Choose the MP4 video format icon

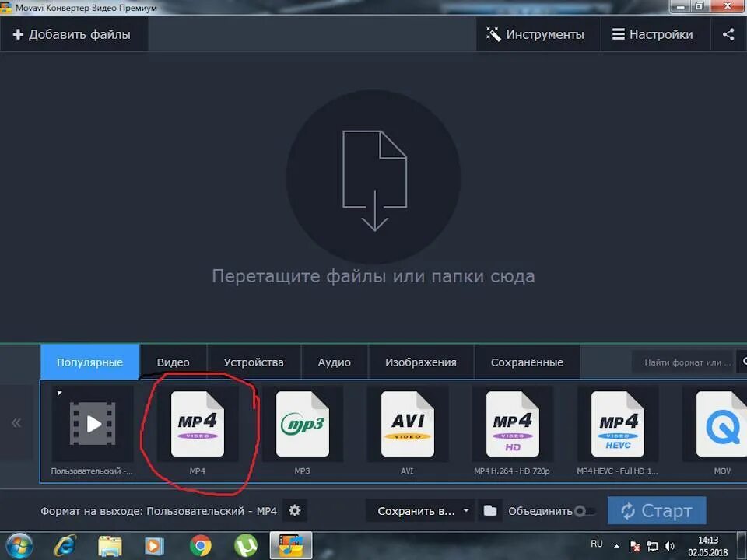tap(197, 424)
